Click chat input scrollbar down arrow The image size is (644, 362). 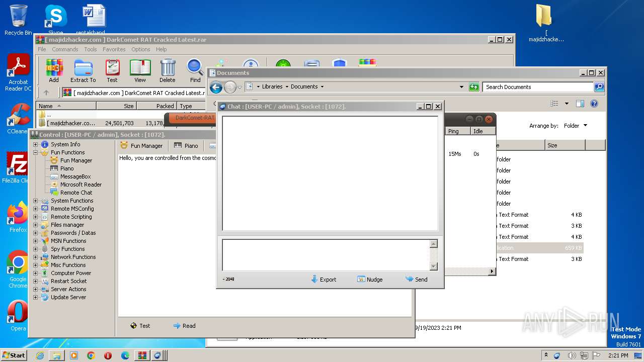(x=434, y=266)
